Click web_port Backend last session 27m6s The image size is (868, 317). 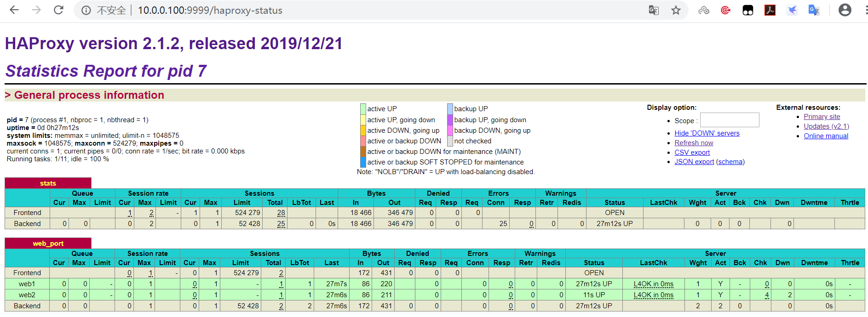click(337, 306)
